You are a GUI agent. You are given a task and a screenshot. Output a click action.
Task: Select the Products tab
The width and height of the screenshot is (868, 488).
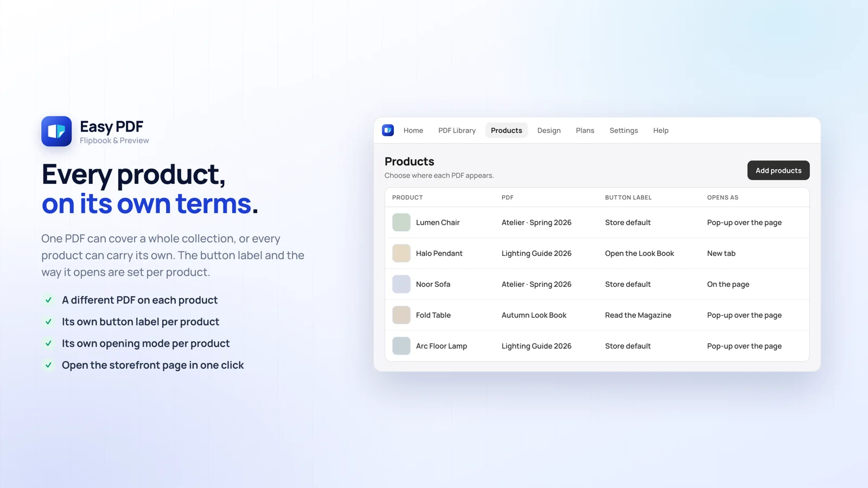point(506,130)
